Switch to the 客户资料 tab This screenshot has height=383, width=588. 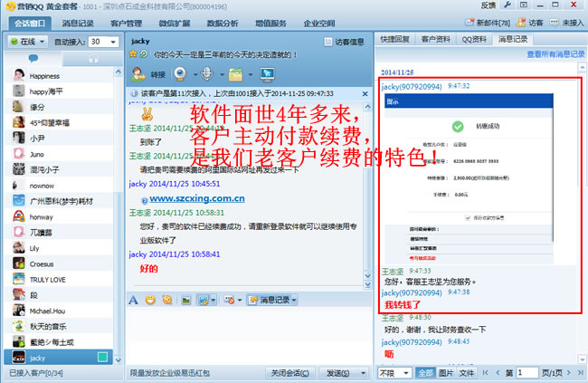pos(435,39)
